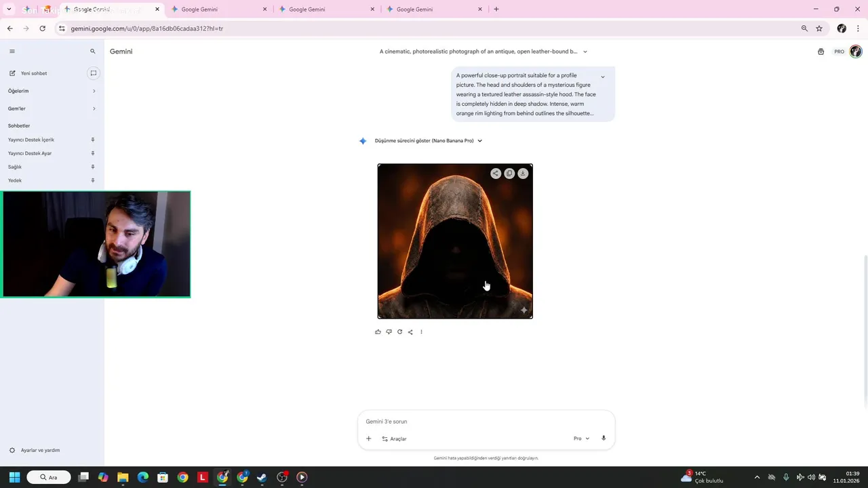Copy the generated image

509,174
